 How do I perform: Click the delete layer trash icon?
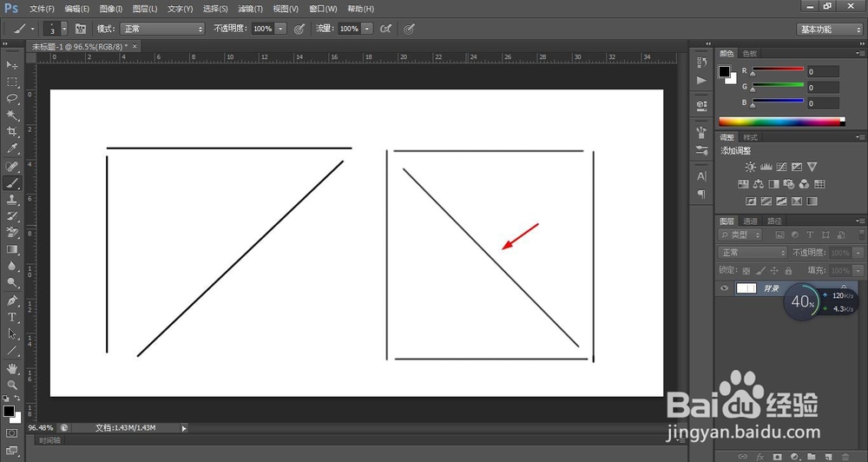point(845,457)
